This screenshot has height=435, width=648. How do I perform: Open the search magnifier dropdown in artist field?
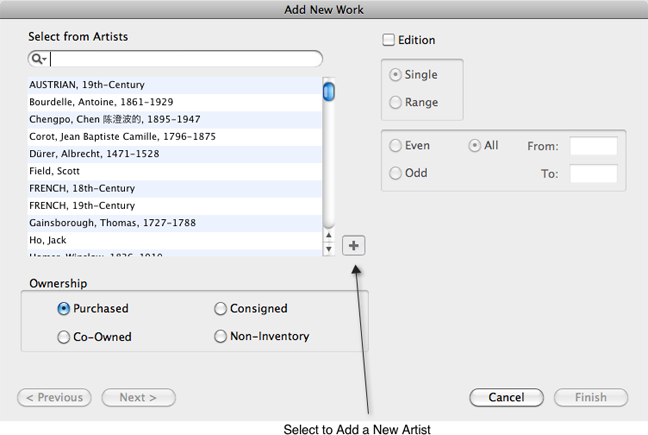pos(39,60)
